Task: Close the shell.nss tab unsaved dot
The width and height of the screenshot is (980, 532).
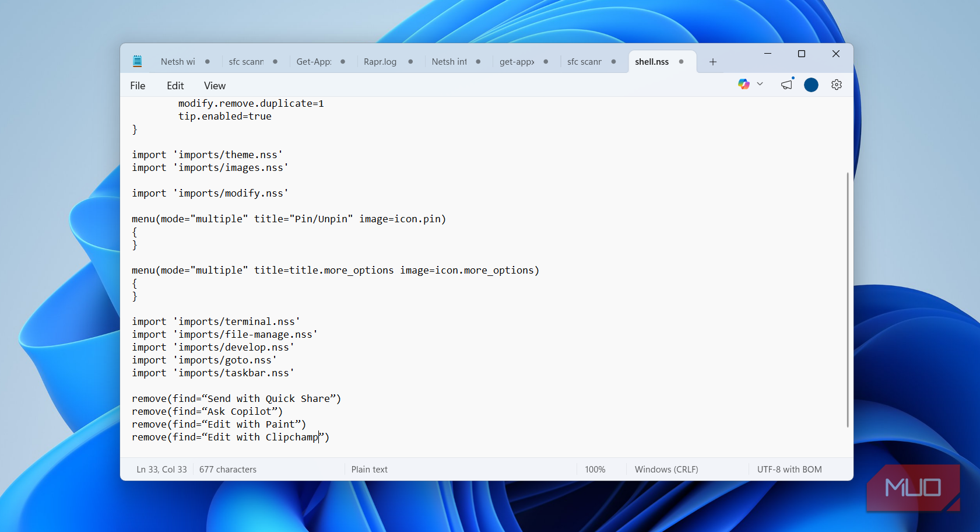Action: tap(681, 62)
